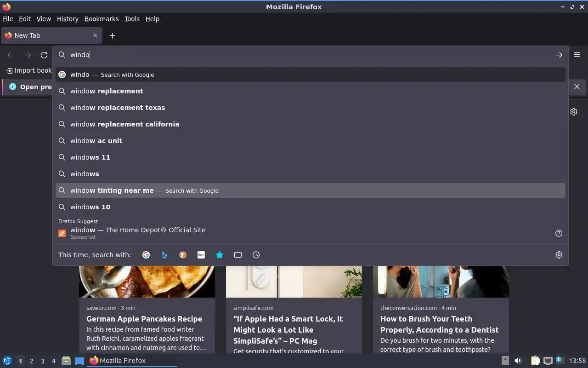
Task: Close the New Tab tab
Action: tap(95, 35)
